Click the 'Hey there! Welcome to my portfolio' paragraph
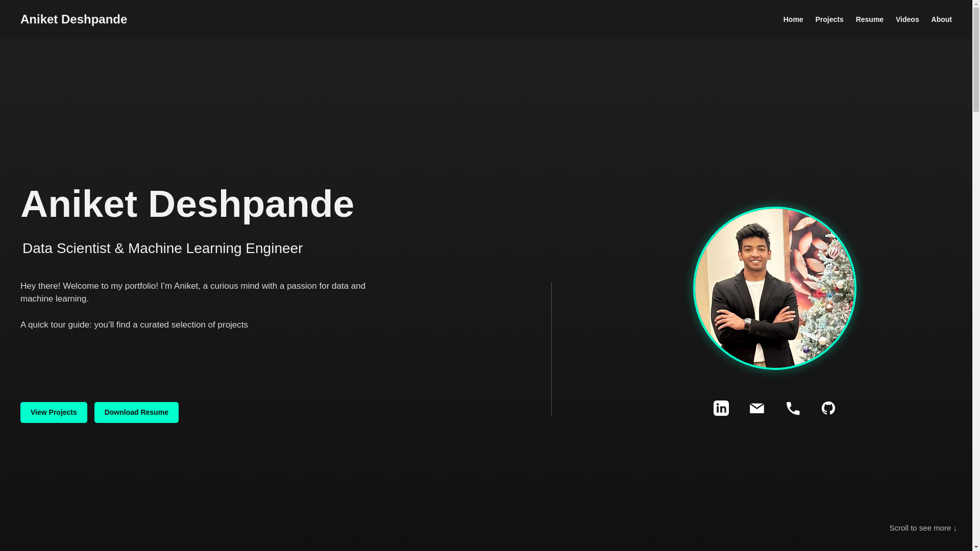The width and height of the screenshot is (980, 551). click(x=193, y=292)
